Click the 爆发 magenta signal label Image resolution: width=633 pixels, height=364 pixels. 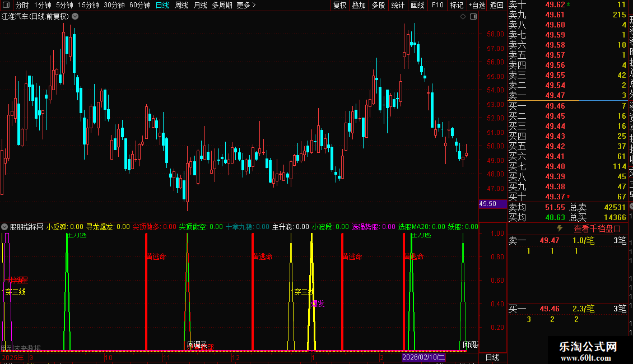point(318,304)
